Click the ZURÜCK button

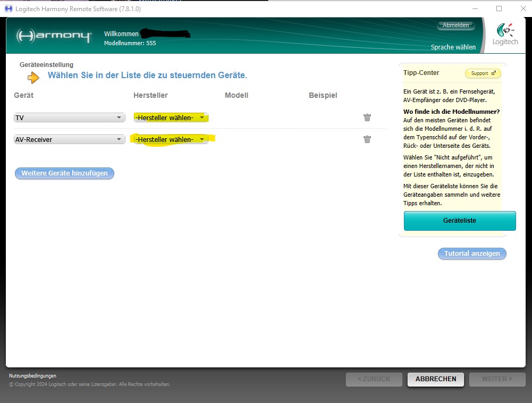coord(374,379)
